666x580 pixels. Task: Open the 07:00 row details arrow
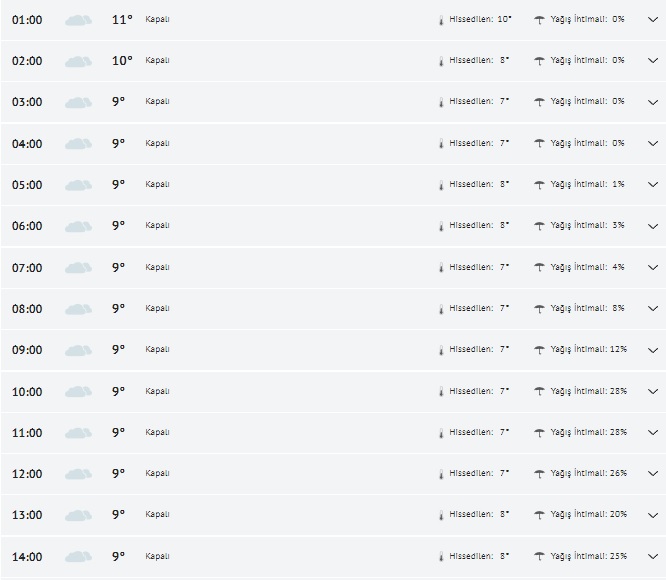coord(653,268)
